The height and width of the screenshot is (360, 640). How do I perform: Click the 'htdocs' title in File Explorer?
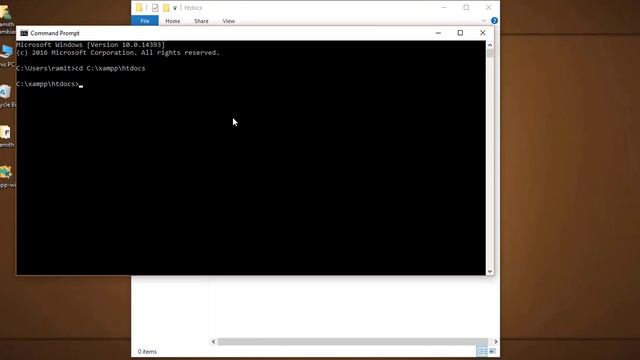pos(193,8)
